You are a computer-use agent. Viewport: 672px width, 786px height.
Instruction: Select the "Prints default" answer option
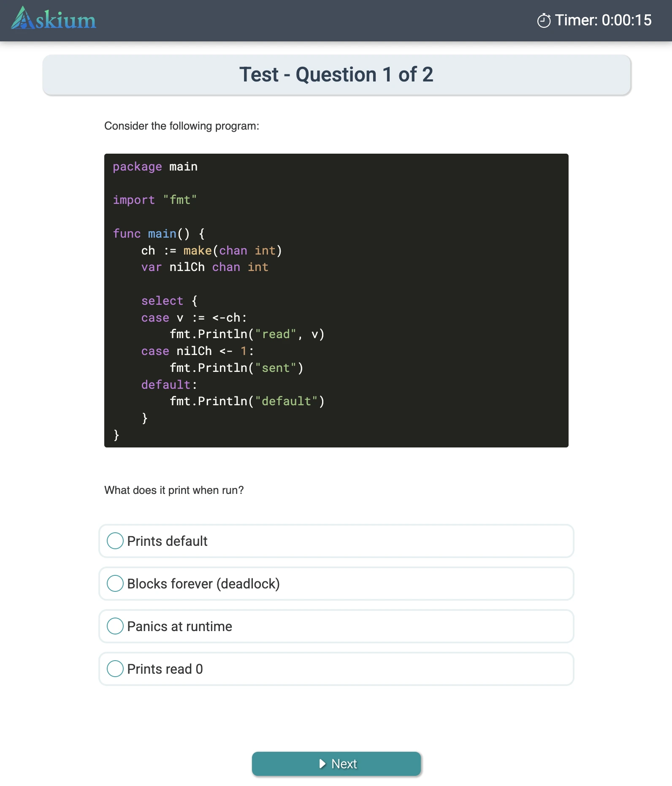click(x=115, y=541)
